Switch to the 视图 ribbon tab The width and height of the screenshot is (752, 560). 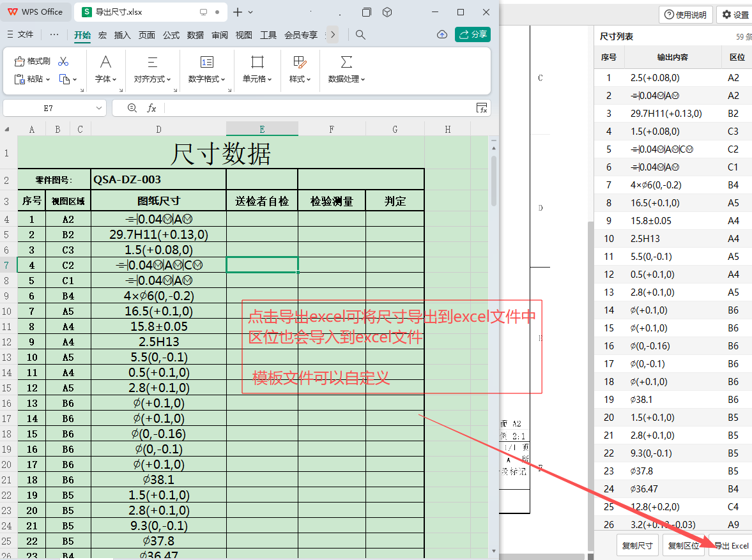[x=243, y=35]
